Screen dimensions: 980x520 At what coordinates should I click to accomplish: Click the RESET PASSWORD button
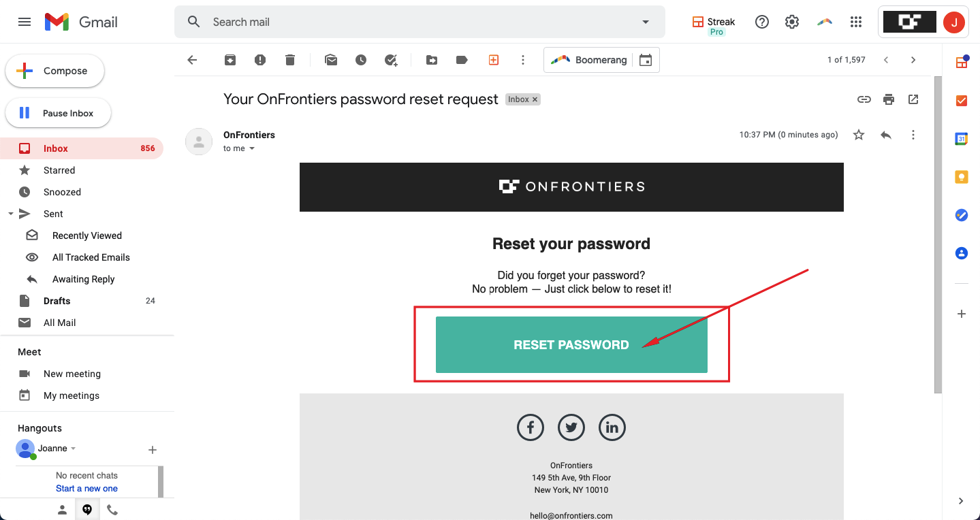tap(571, 345)
